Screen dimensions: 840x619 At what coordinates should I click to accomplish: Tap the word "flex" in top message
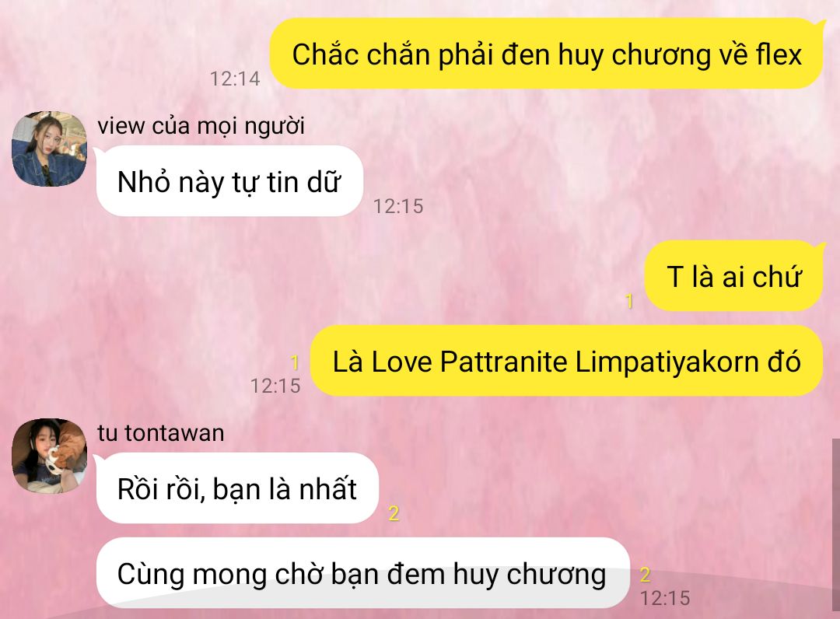(779, 54)
